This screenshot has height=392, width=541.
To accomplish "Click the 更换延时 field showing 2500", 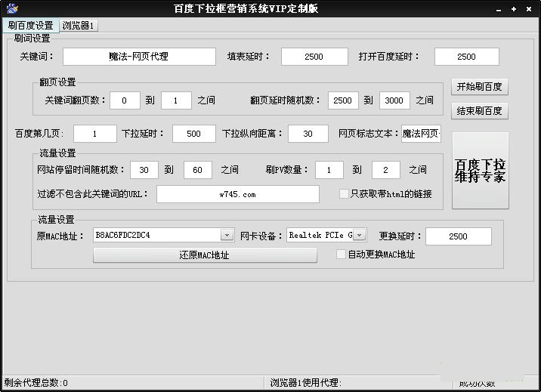I will tap(459, 236).
